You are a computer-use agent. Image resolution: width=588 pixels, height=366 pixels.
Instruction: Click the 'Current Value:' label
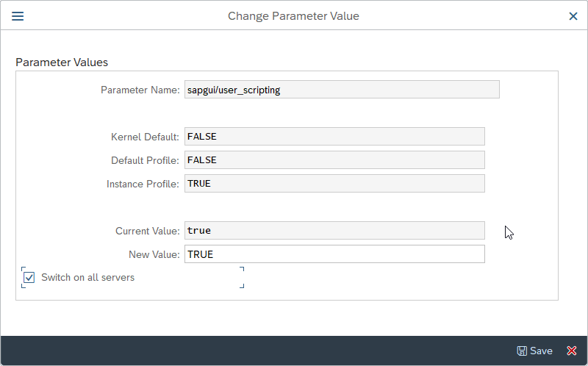(x=147, y=232)
